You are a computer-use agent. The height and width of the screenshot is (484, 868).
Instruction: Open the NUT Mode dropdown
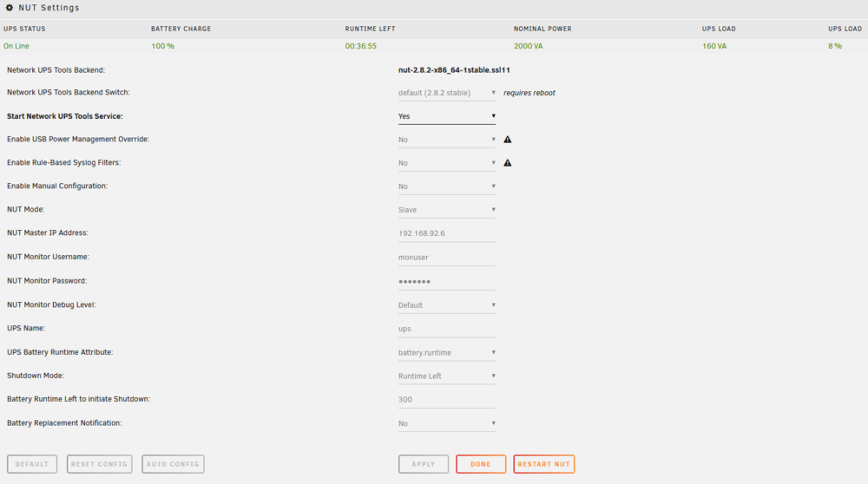tap(447, 210)
